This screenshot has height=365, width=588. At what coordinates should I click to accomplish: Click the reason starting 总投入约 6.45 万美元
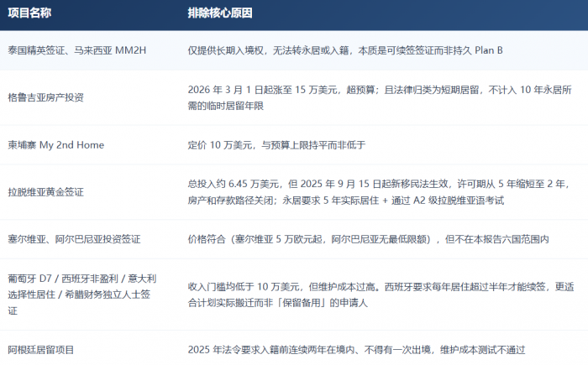(379, 192)
